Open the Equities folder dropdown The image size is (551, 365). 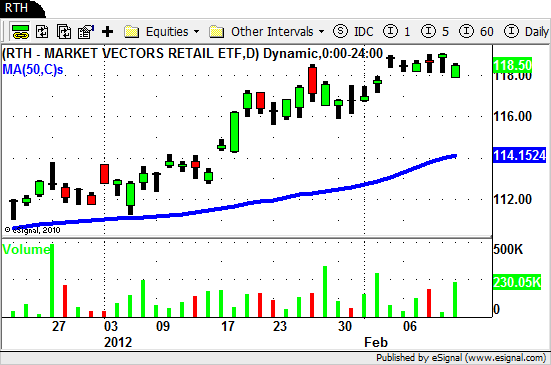(162, 32)
